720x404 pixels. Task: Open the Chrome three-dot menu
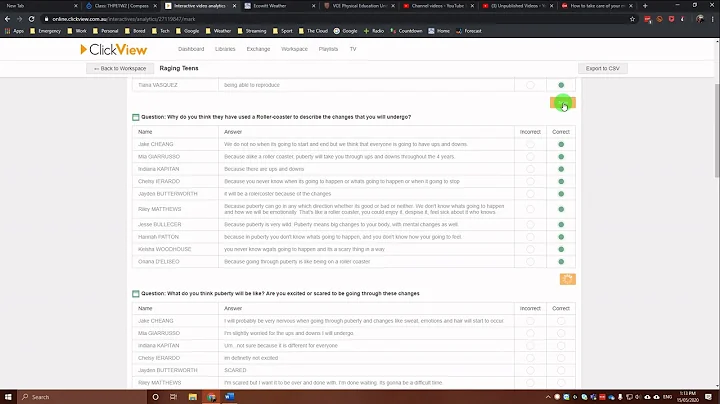712,19
